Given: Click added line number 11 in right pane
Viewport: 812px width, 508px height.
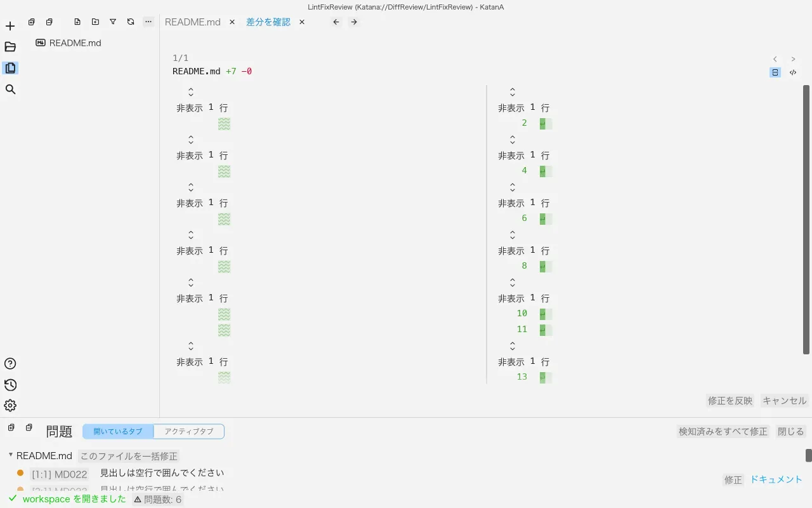Looking at the screenshot, I should 522,329.
